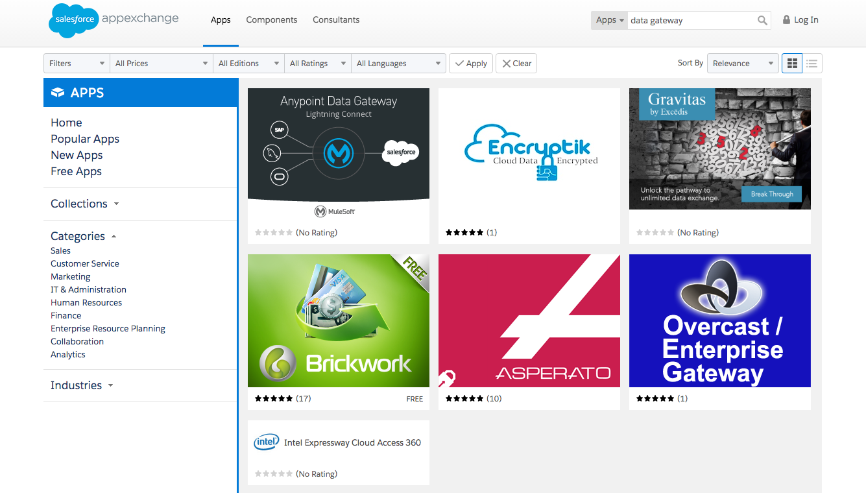Select the Human Resources category
This screenshot has width=866, height=504.
[x=86, y=302]
